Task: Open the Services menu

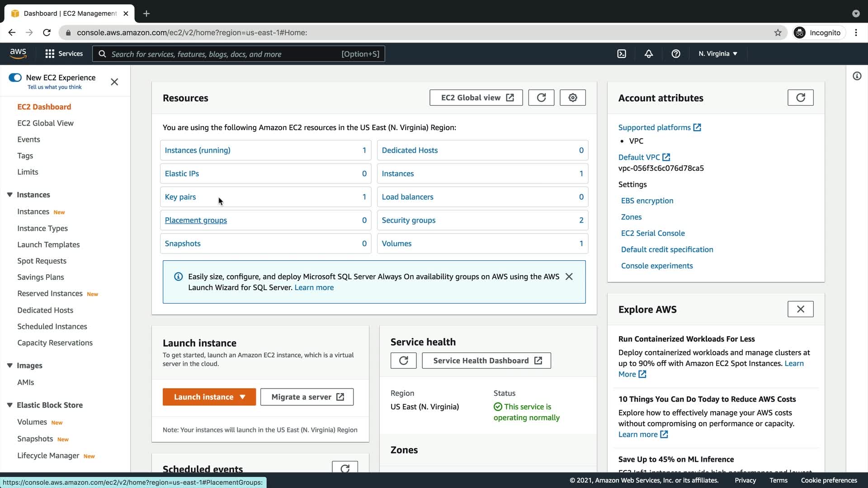Action: point(64,54)
